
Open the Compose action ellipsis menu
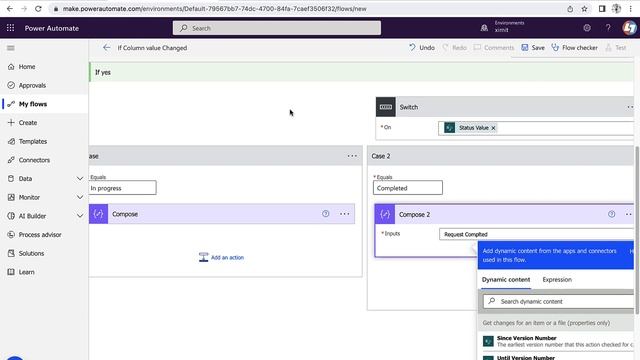(x=344, y=214)
